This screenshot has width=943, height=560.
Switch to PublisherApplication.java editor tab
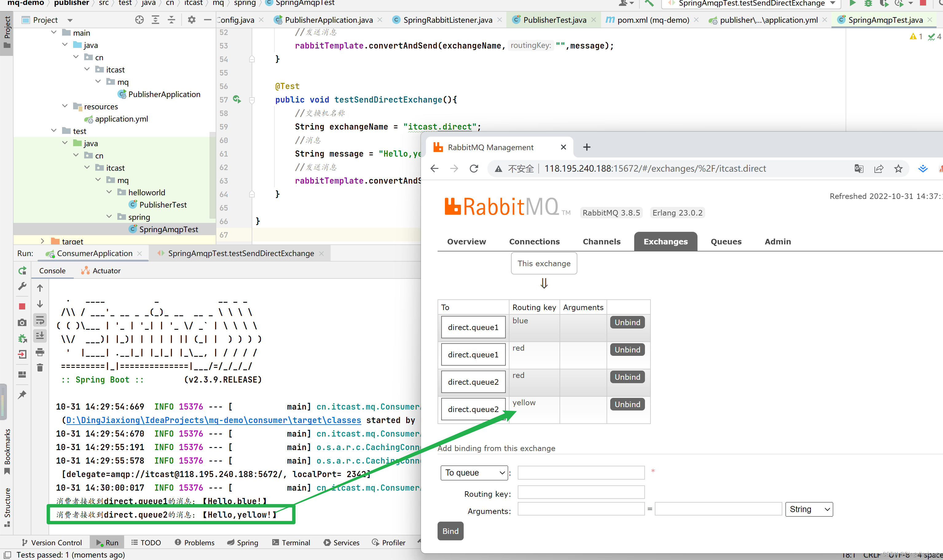tap(328, 20)
